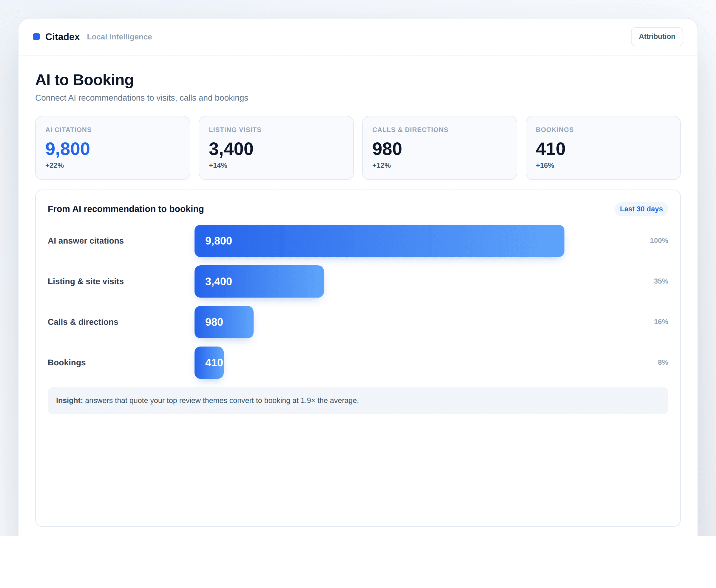The height and width of the screenshot is (588, 716).
Task: Open the AI Citations 9,800 card
Action: point(113,148)
